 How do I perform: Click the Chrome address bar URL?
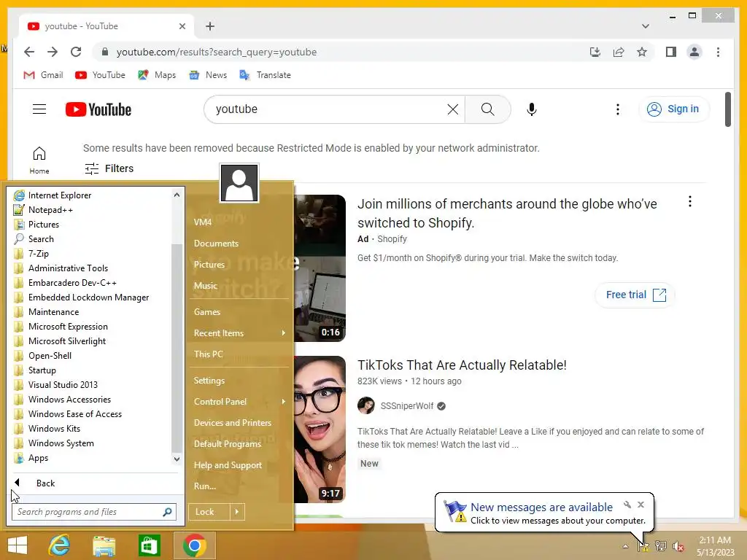pyautogui.click(x=216, y=52)
